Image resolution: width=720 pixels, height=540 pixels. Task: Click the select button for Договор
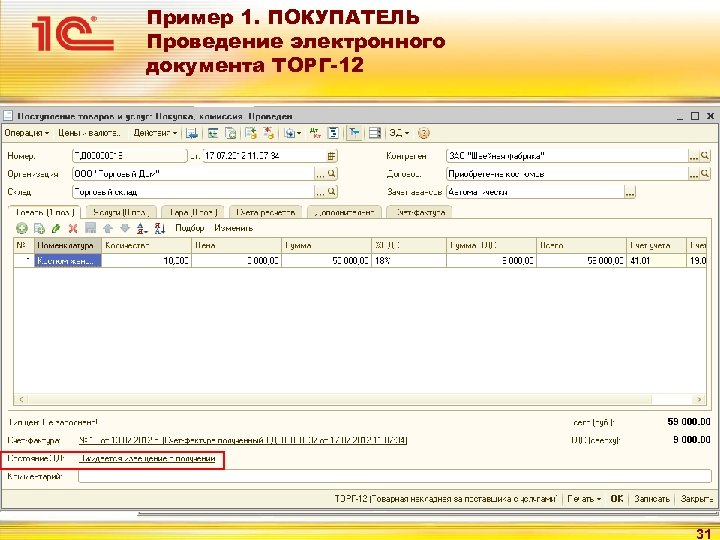tap(693, 174)
